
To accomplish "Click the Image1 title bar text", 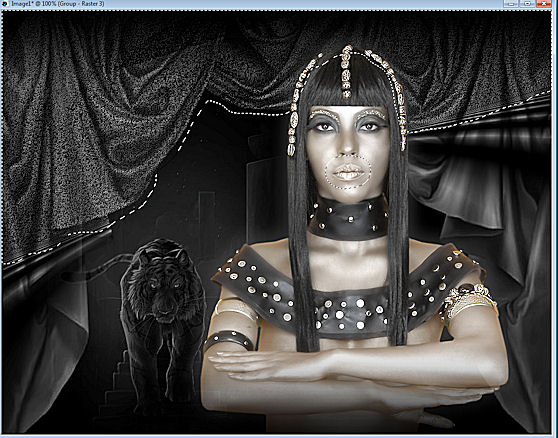I will [58, 4].
